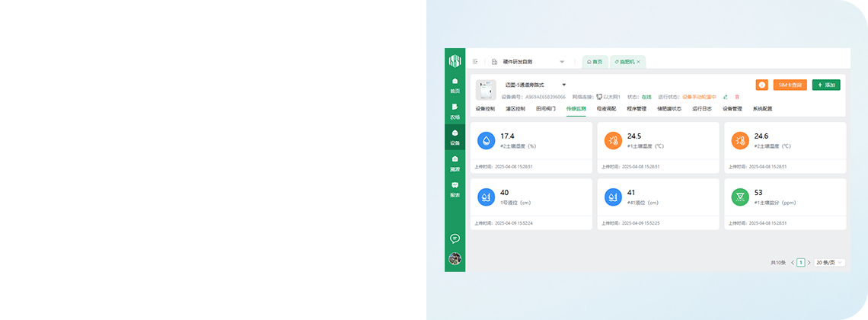
Task: Click the thermometer icon for #2土壤温度
Action: [740, 141]
